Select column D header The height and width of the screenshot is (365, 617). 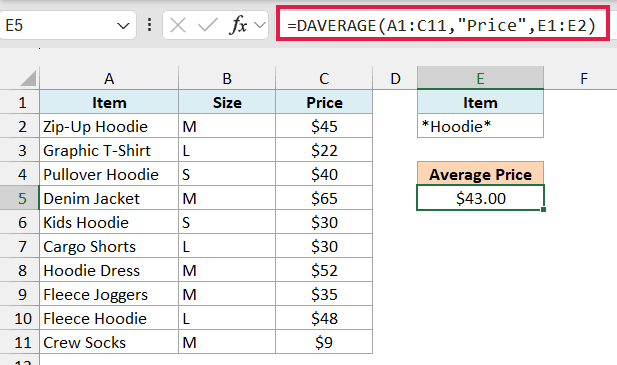(x=395, y=78)
